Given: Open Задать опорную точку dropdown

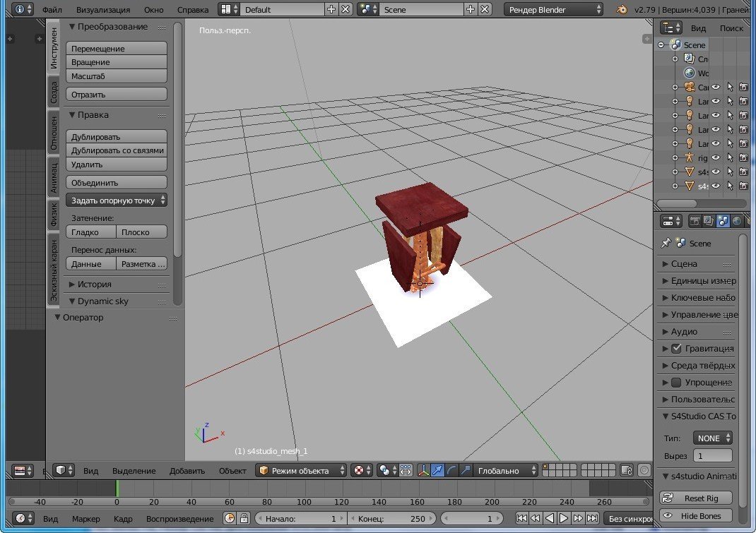Looking at the screenshot, I should coord(116,200).
